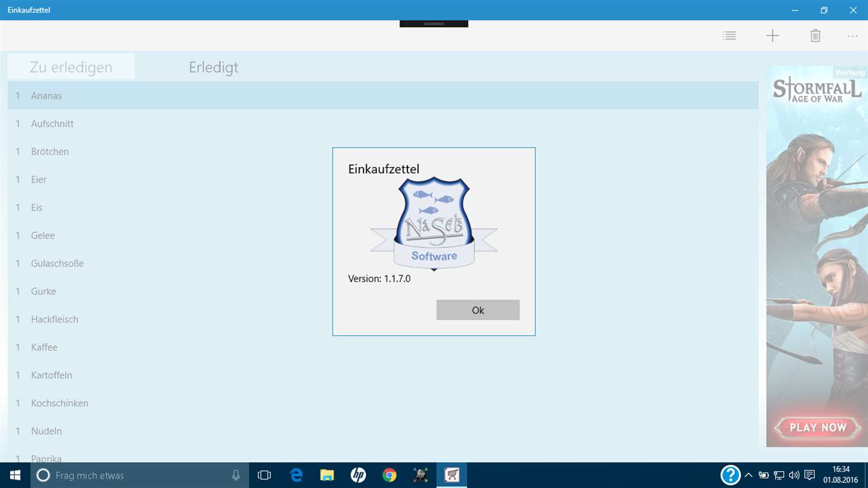Select the Eier list item
Screen dimensions: 868x488
pyautogui.click(x=383, y=180)
